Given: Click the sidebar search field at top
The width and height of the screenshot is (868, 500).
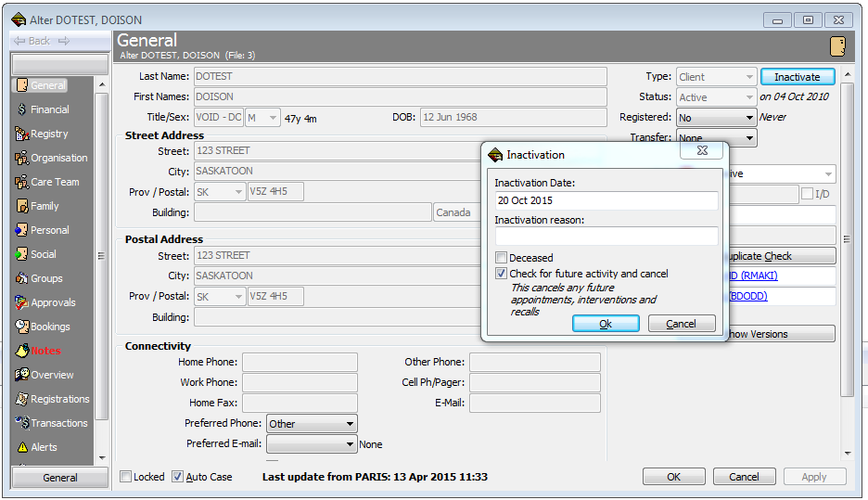Looking at the screenshot, I should [x=60, y=64].
